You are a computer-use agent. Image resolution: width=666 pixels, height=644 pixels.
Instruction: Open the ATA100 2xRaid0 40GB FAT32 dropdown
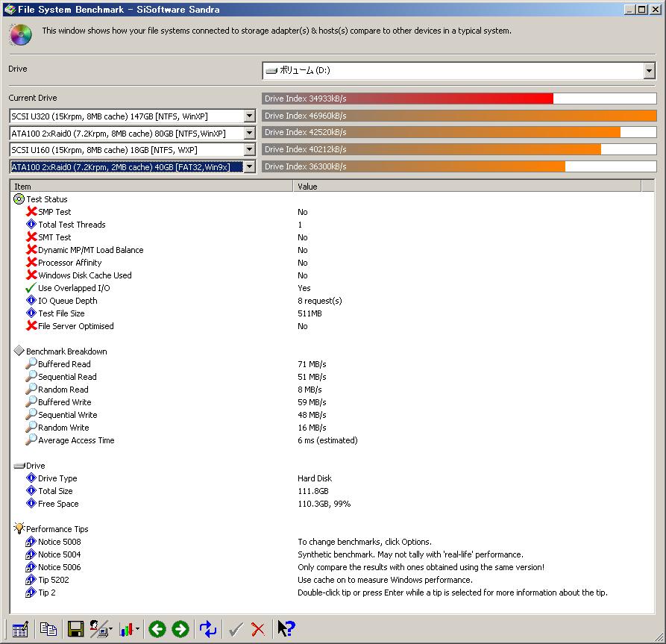[x=249, y=166]
